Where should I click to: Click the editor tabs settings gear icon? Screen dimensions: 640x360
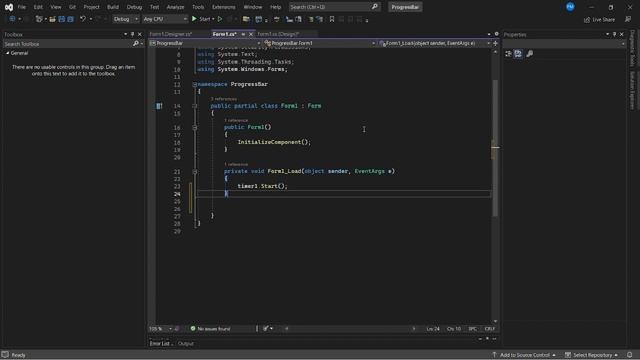point(497,34)
